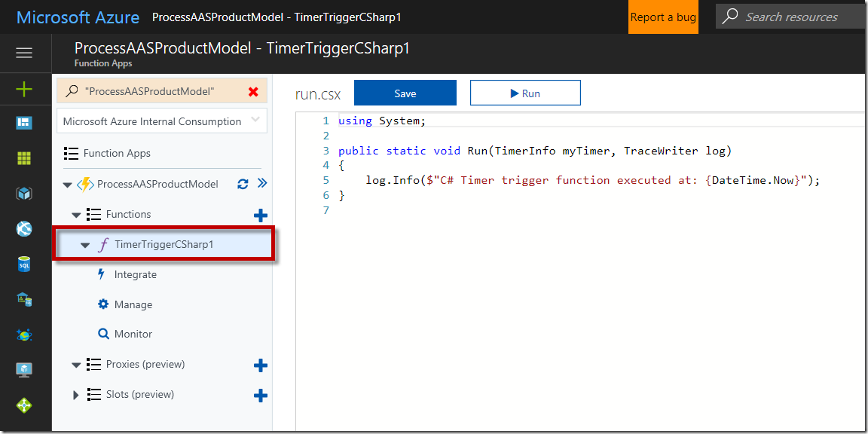Save the run.csx file
The width and height of the screenshot is (868, 434).
pyautogui.click(x=405, y=93)
